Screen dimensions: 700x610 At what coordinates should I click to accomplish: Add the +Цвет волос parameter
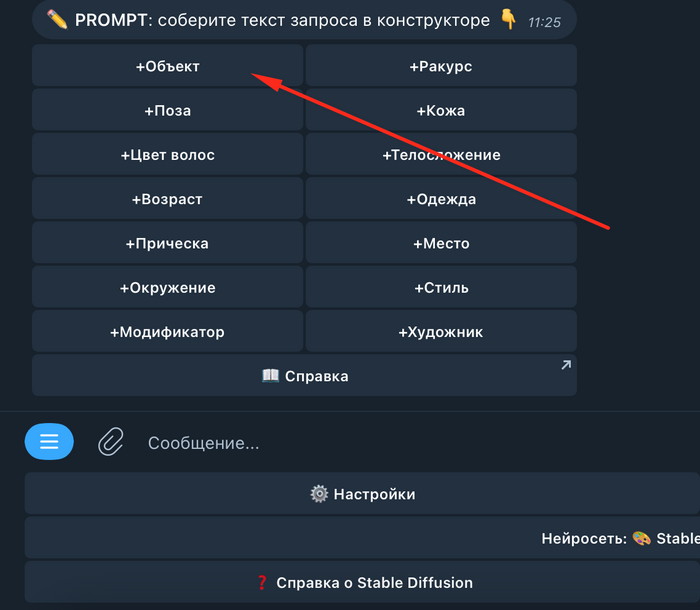[x=167, y=155]
